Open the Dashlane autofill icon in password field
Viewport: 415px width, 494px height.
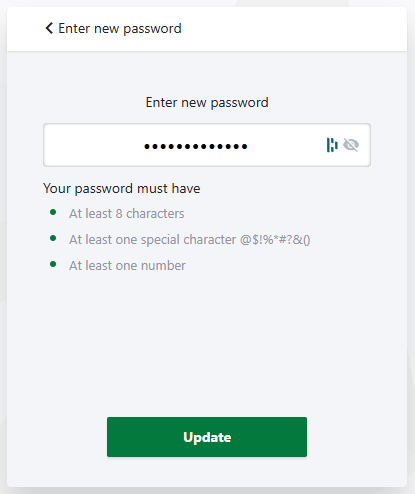pyautogui.click(x=332, y=145)
